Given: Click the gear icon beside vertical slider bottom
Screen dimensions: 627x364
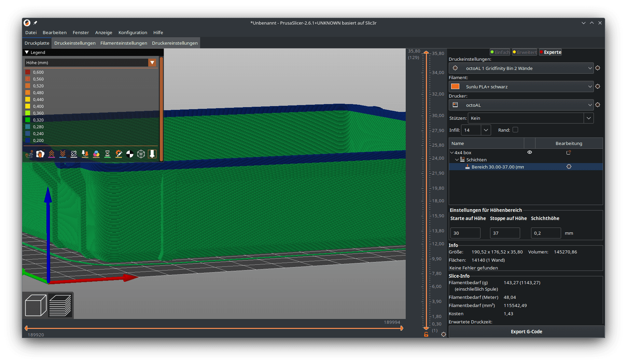Looking at the screenshot, I should [444, 334].
